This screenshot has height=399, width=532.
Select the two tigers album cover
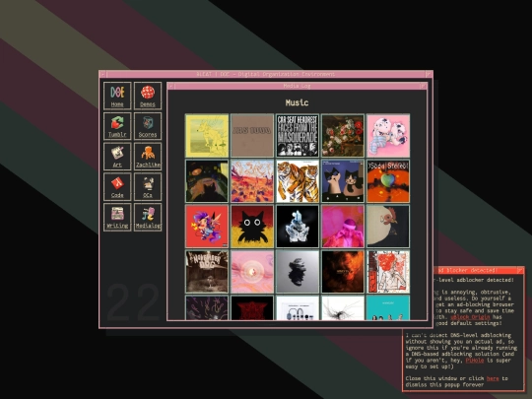[298, 181]
